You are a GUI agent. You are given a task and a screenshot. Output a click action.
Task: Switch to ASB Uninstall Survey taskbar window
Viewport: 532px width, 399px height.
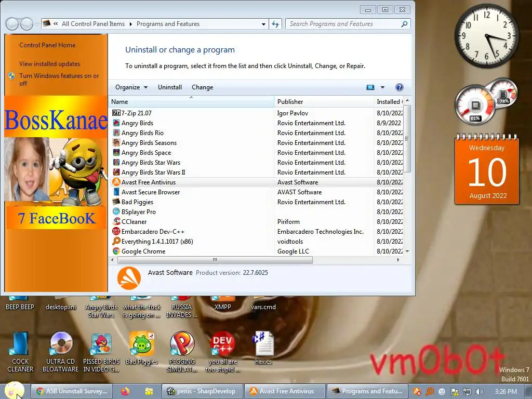click(72, 391)
